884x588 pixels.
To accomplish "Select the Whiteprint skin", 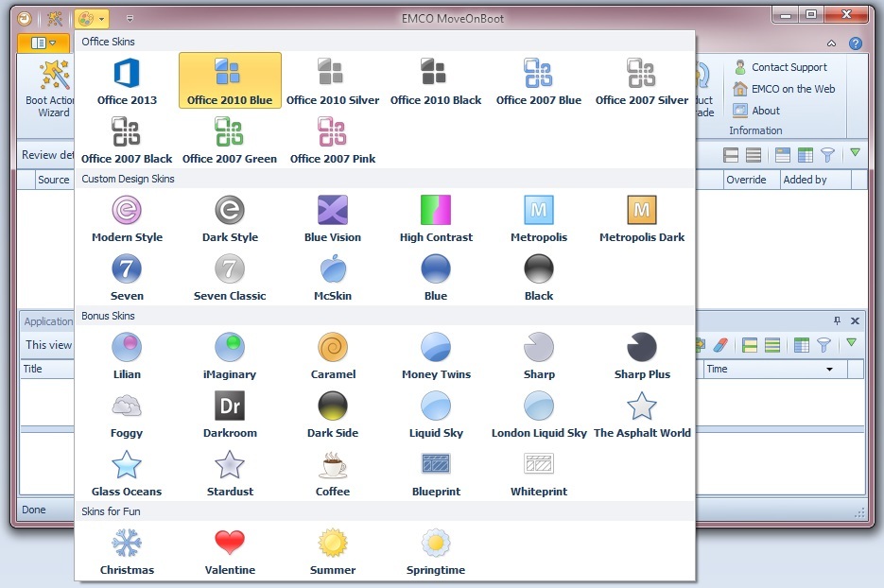I will pyautogui.click(x=539, y=473).
